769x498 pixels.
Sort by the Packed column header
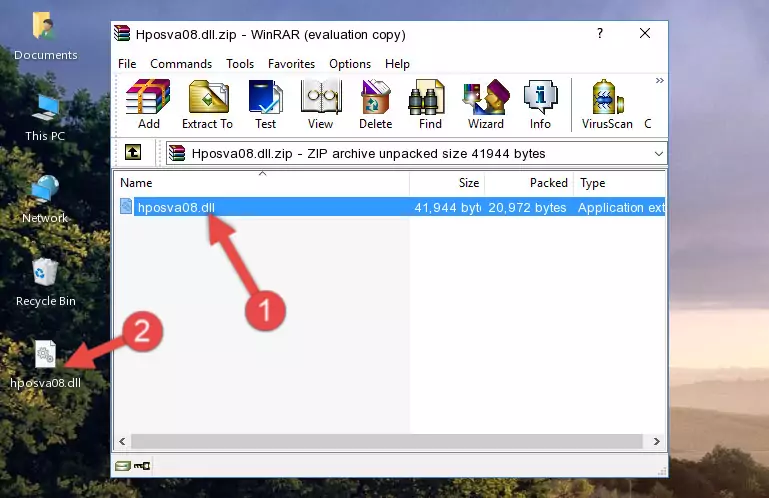click(529, 183)
